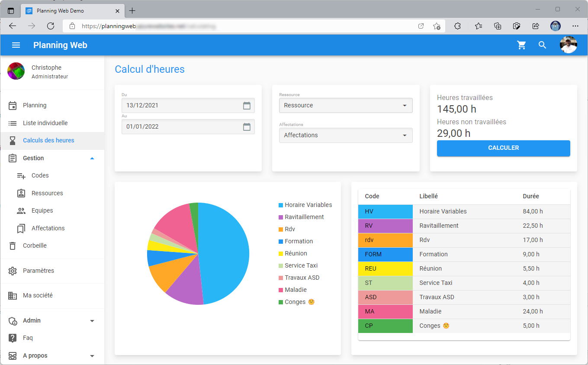Click the Faq question mark icon
Screen dimensions: 588x365
(x=13, y=338)
